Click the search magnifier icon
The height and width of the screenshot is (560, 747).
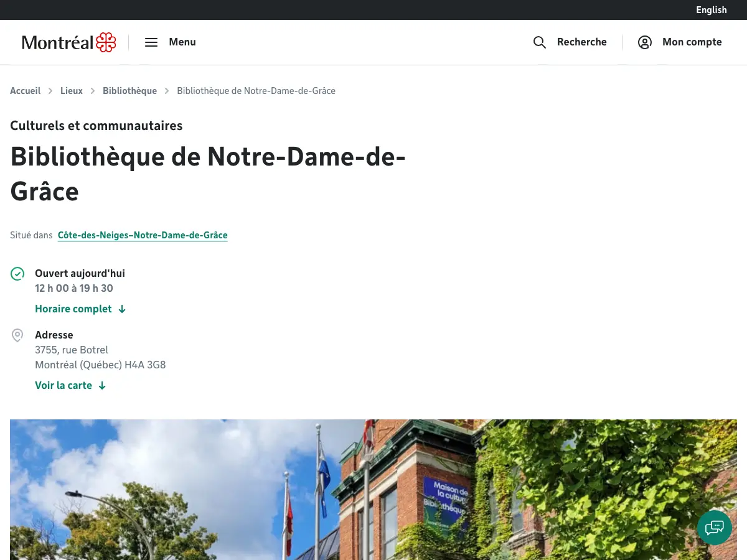(x=540, y=42)
